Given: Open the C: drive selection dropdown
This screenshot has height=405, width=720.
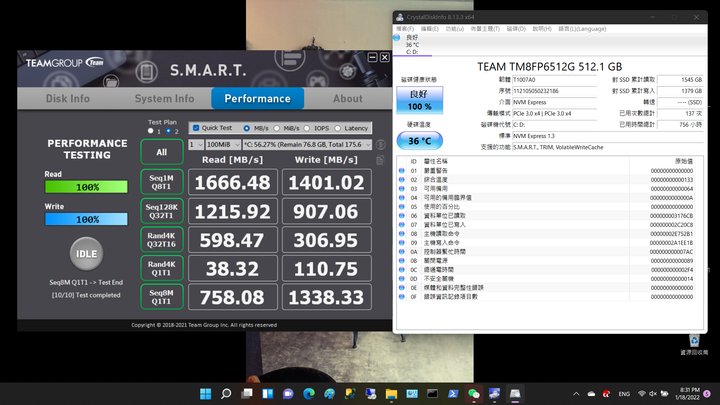Looking at the screenshot, I should click(307, 144).
